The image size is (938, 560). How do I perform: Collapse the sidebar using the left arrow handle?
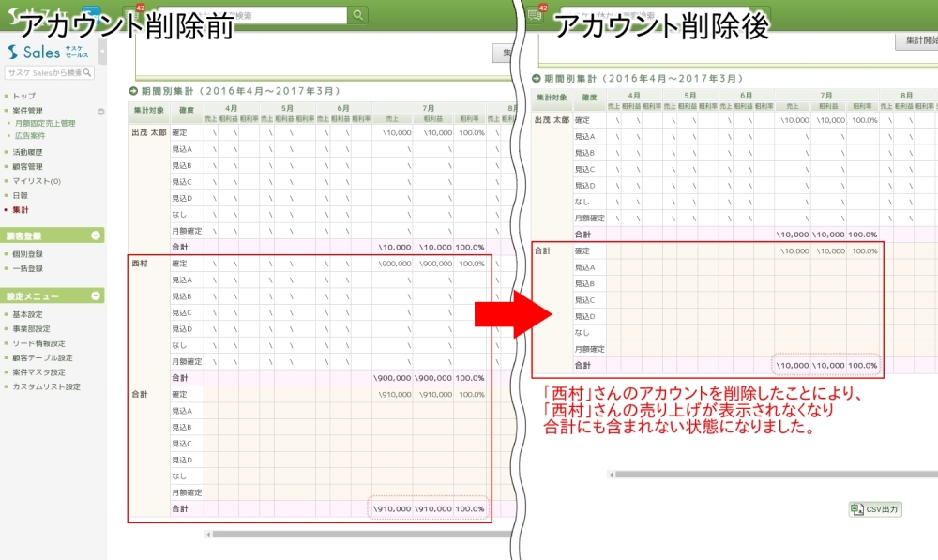(x=101, y=52)
